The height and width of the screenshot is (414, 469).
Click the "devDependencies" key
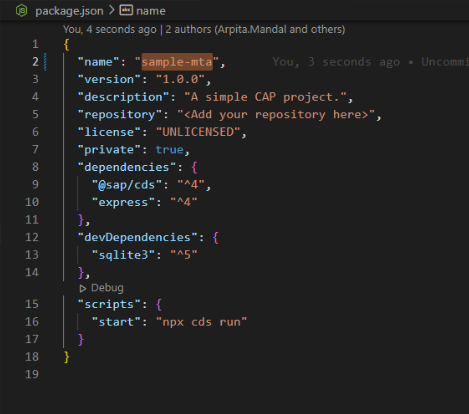pyautogui.click(x=137, y=238)
